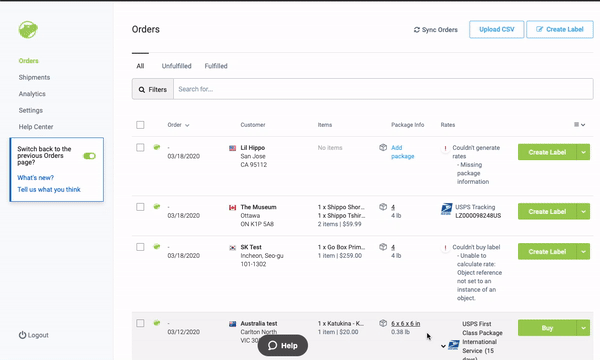Switch to the Unfulfilled tab
This screenshot has height=360, width=600.
pos(176,66)
